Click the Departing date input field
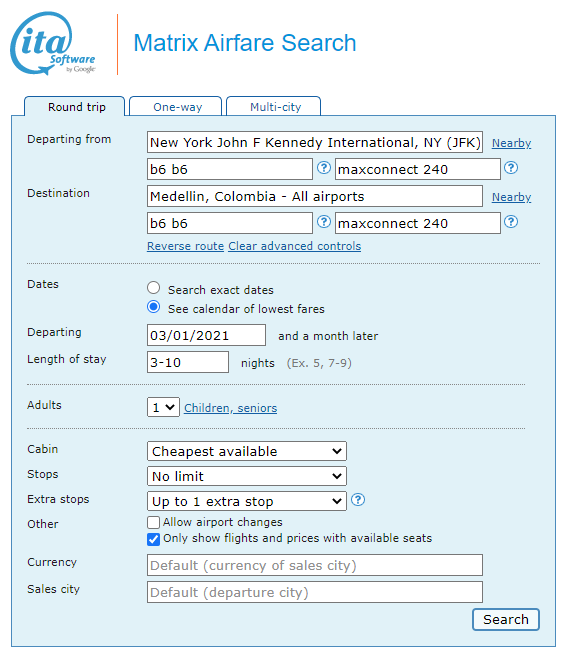The width and height of the screenshot is (565, 658). (x=206, y=335)
